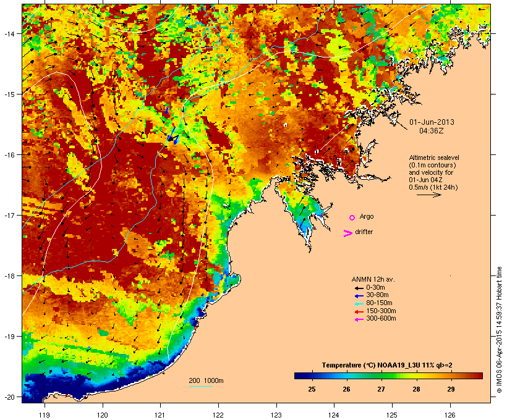The width and height of the screenshot is (507, 420).
Task: Click the IMOS copyright timestamp vertical text
Action: [x=499, y=330]
